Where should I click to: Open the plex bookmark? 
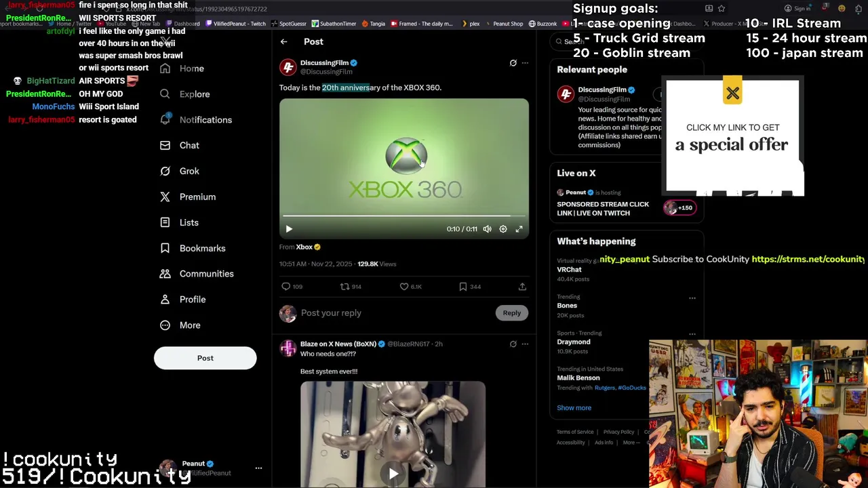470,24
